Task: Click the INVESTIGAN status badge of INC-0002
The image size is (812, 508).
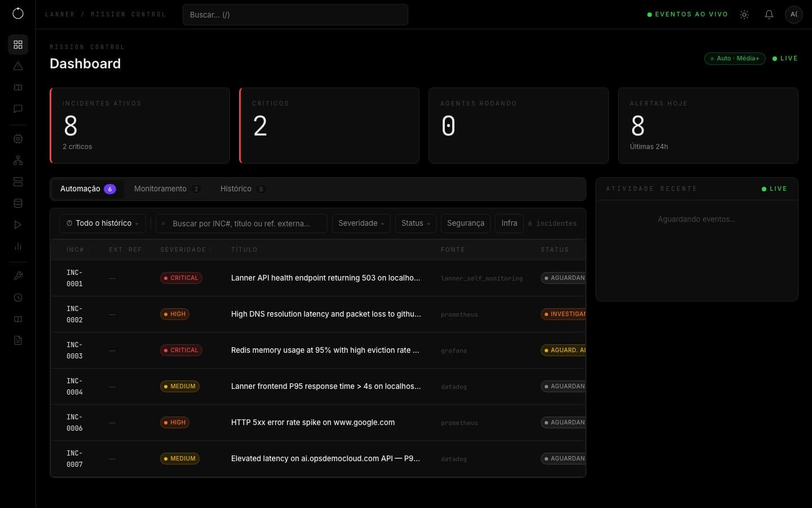Action: click(x=563, y=314)
